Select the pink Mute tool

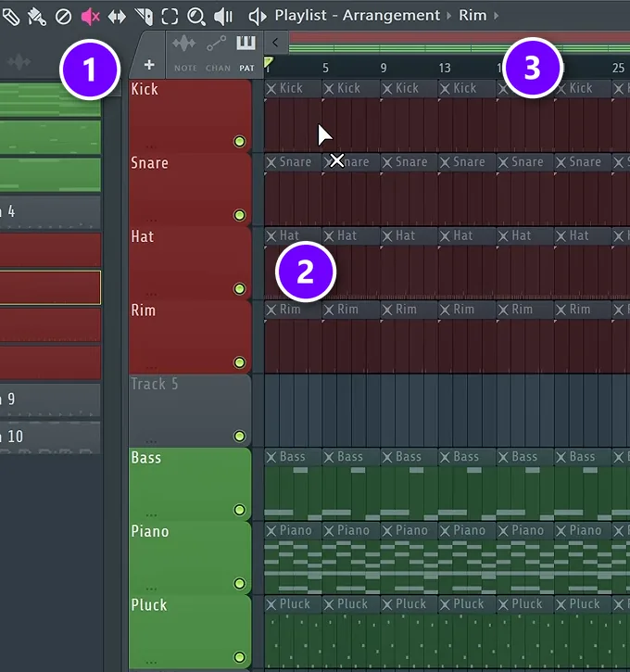coord(90,17)
